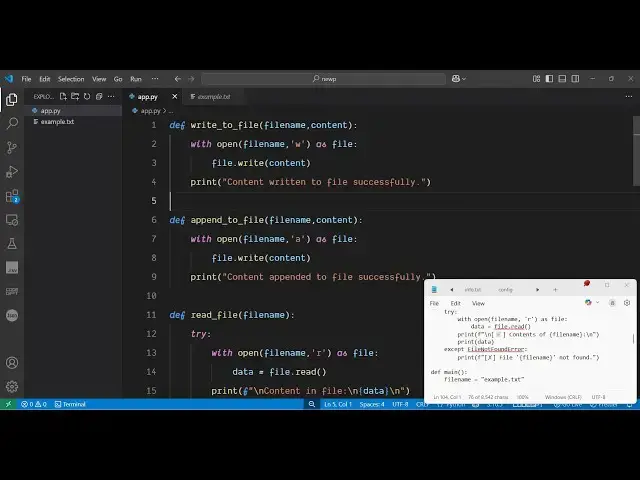Switch to the config tab in Notepad

coord(505,289)
